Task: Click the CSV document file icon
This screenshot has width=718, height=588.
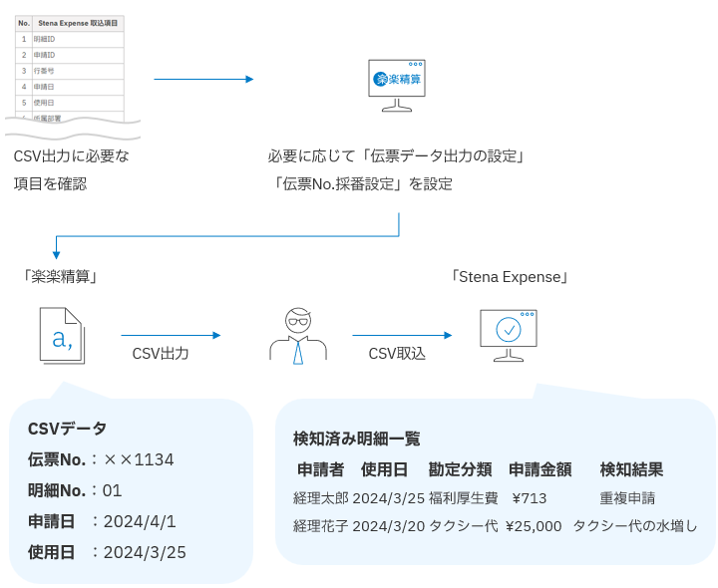Action: [x=61, y=336]
